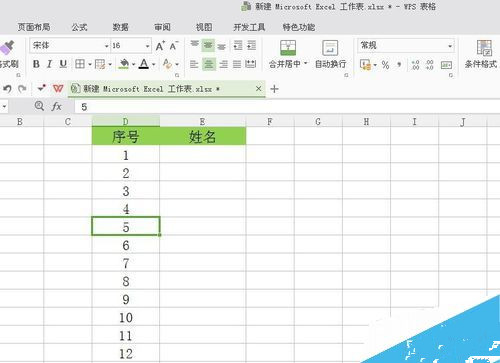Open the 条件格式 conditional formatting icon
The height and width of the screenshot is (363, 500).
click(484, 48)
